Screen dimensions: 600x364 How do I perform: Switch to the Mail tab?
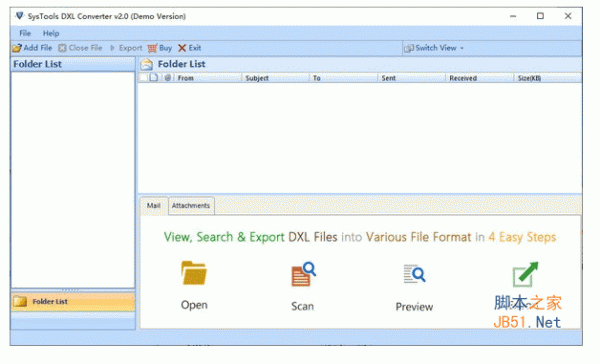click(x=154, y=206)
